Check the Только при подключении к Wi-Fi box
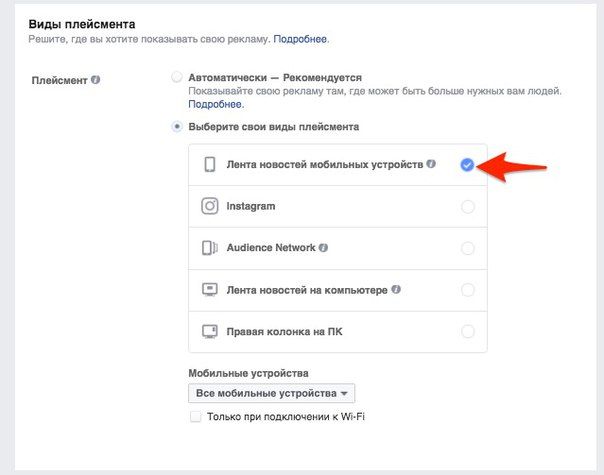604x475 pixels. pos(195,417)
